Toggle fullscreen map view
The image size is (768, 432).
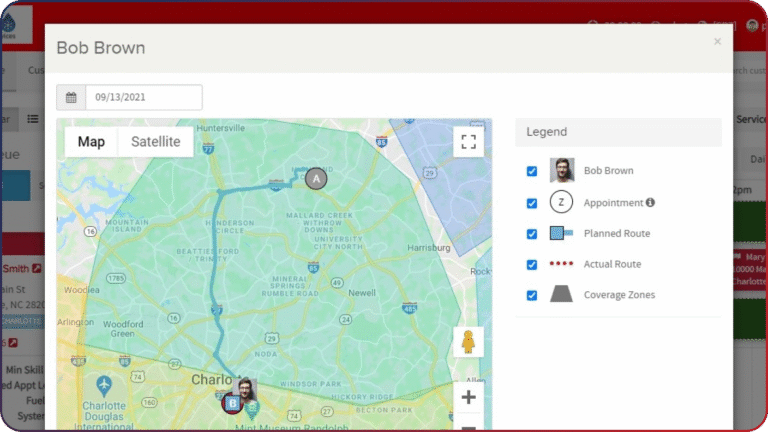tap(468, 142)
